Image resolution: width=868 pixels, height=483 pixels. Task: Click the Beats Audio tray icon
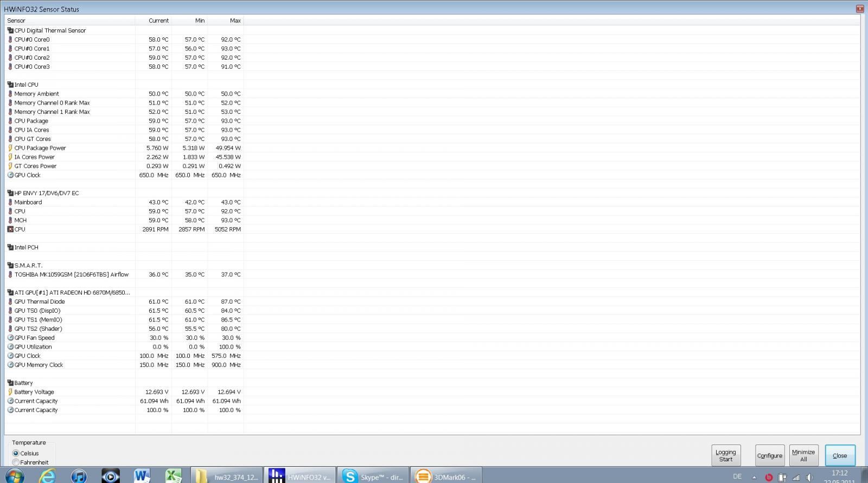click(768, 478)
